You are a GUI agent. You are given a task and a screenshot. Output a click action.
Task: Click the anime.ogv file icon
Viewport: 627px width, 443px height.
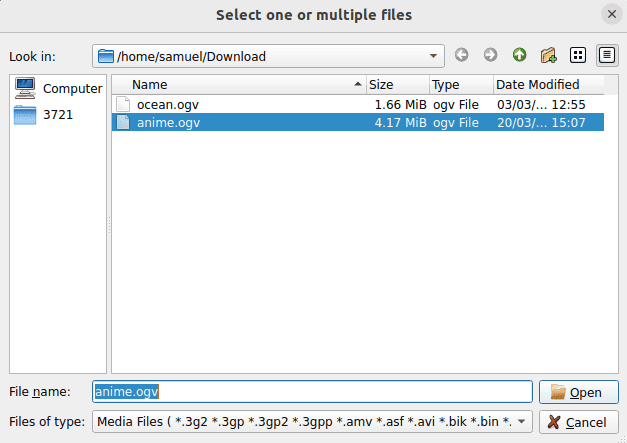click(x=122, y=123)
